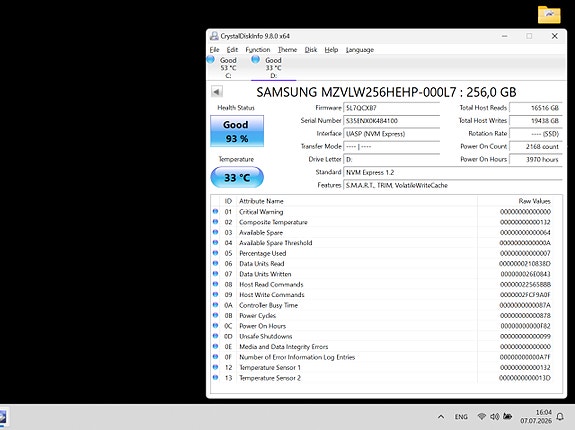575x430 pixels.
Task: Minimize the CrystalDiskInfo window
Action: (x=505, y=36)
